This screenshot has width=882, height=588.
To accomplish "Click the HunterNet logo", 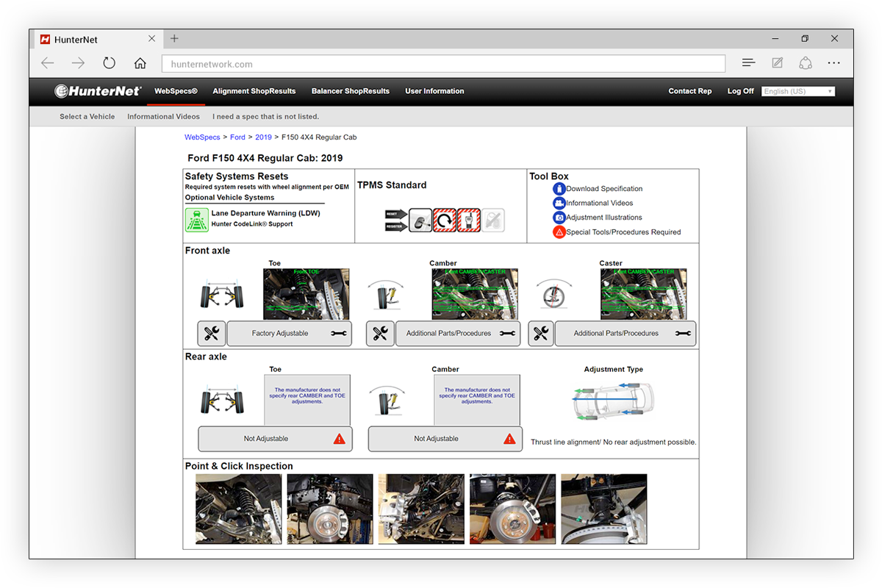I will (x=98, y=91).
